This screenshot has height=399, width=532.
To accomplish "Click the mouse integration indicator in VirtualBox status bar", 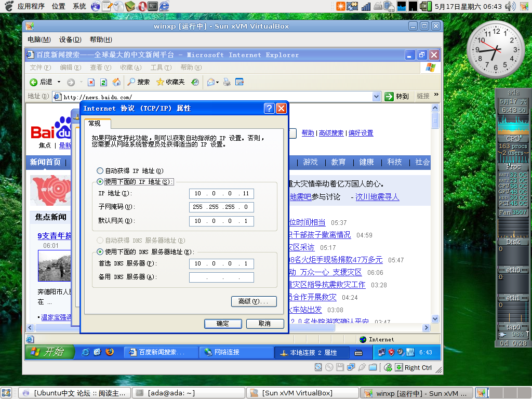I will pos(388,367).
